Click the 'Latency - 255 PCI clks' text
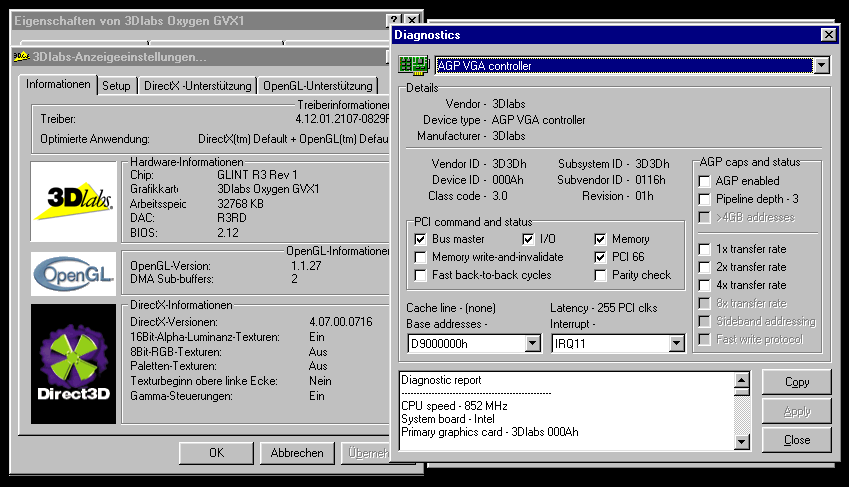 click(x=604, y=308)
